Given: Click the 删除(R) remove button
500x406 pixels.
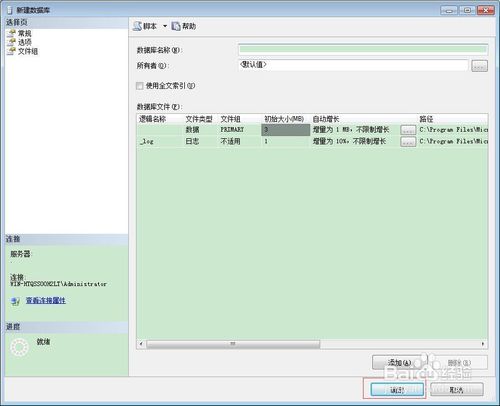Looking at the screenshot, I should [459, 362].
